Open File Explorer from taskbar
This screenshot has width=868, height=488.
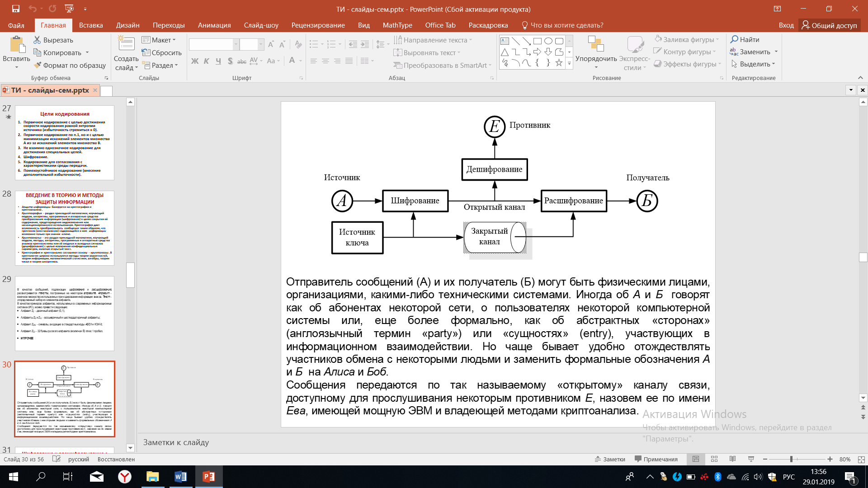click(153, 477)
